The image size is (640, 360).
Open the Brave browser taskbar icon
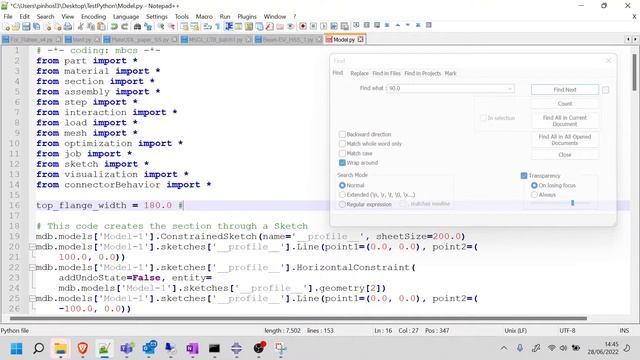click(x=82, y=348)
